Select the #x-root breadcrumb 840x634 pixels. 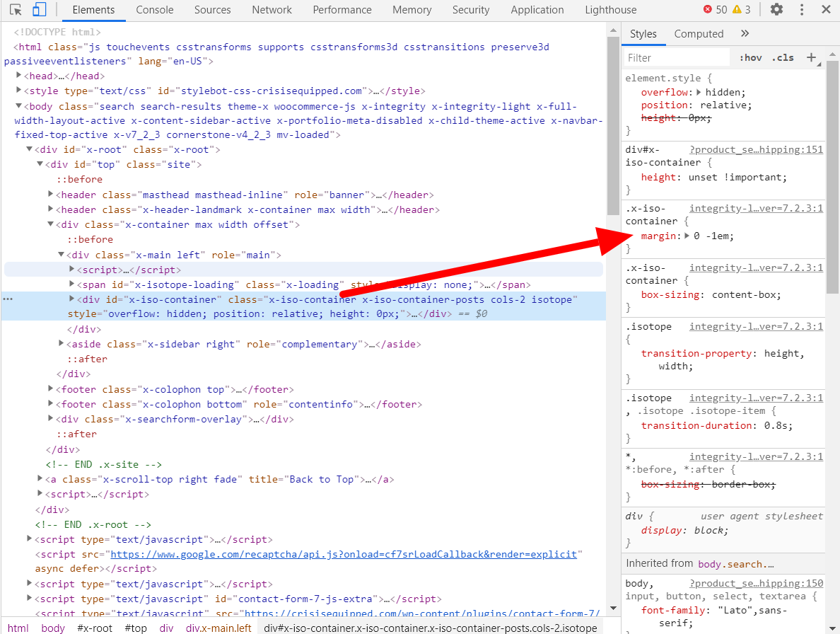point(95,628)
